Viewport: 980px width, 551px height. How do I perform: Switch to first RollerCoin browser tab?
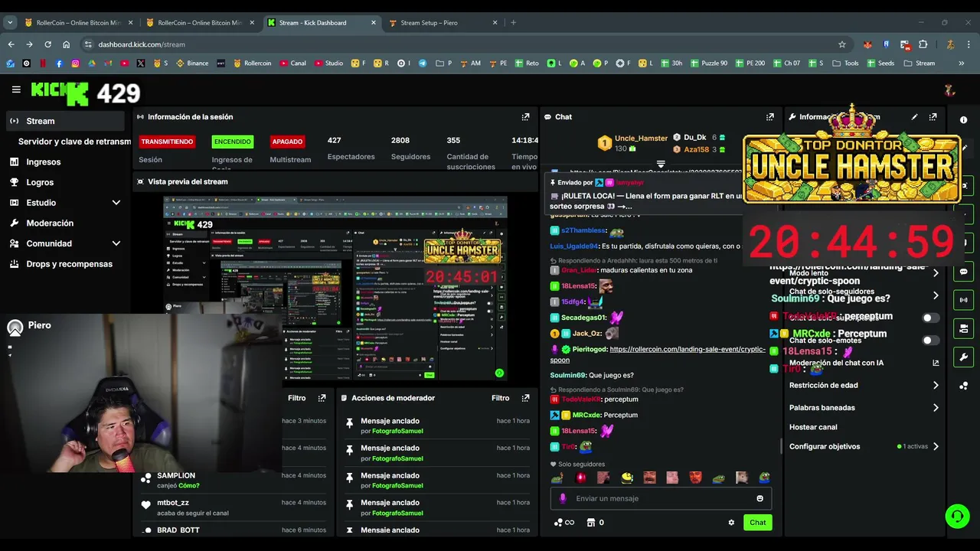pyautogui.click(x=77, y=22)
